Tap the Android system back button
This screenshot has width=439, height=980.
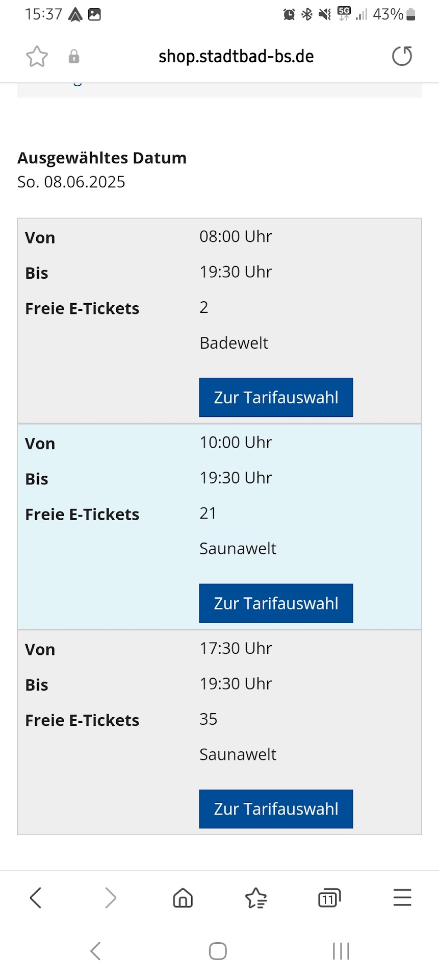[x=95, y=951]
